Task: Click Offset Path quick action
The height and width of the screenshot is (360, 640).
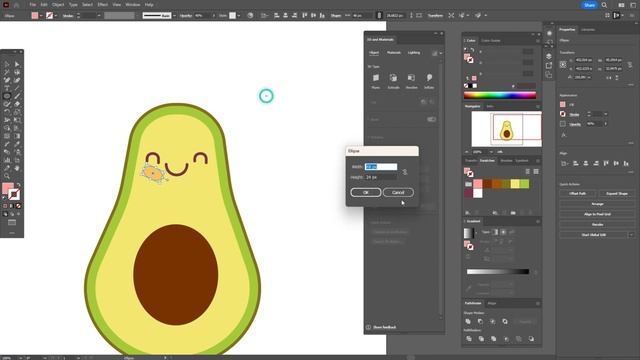Action: (578, 193)
